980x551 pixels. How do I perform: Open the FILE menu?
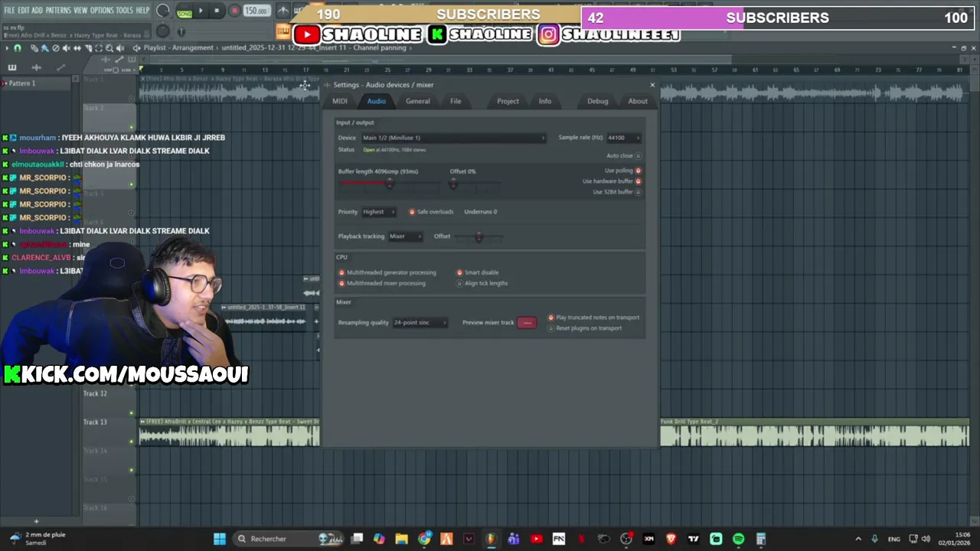(x=9, y=11)
